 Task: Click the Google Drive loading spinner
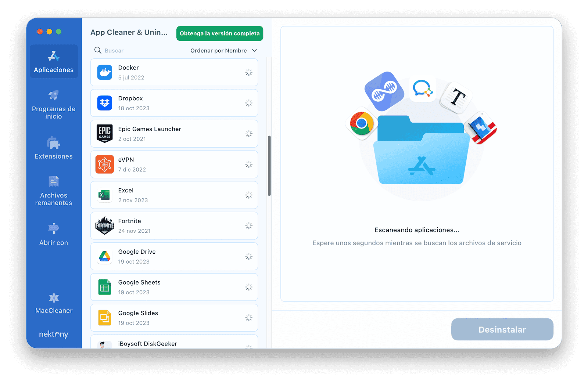(249, 256)
